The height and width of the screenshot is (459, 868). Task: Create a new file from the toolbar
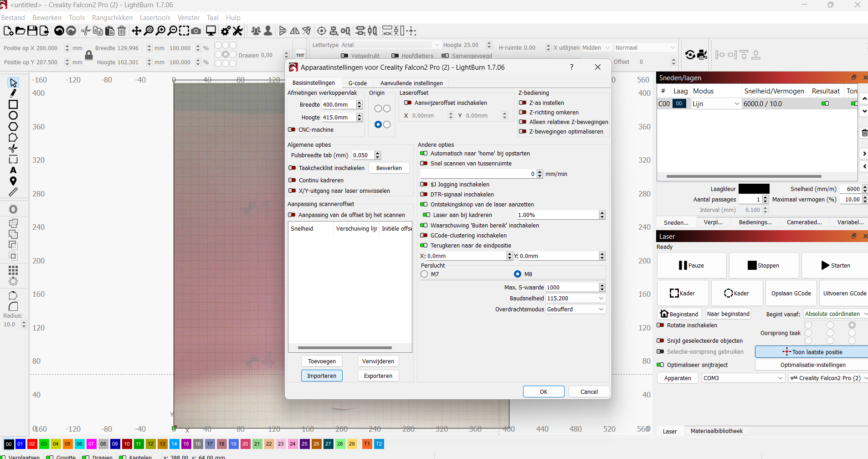pos(8,31)
